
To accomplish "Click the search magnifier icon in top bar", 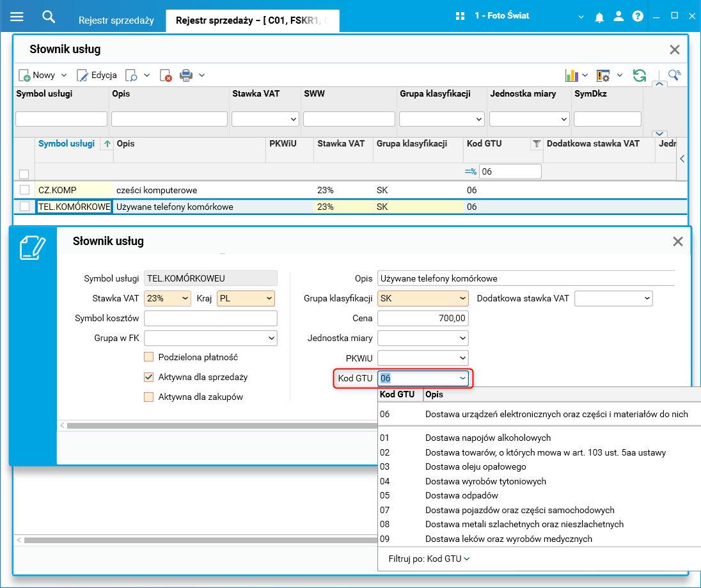I will (x=49, y=17).
